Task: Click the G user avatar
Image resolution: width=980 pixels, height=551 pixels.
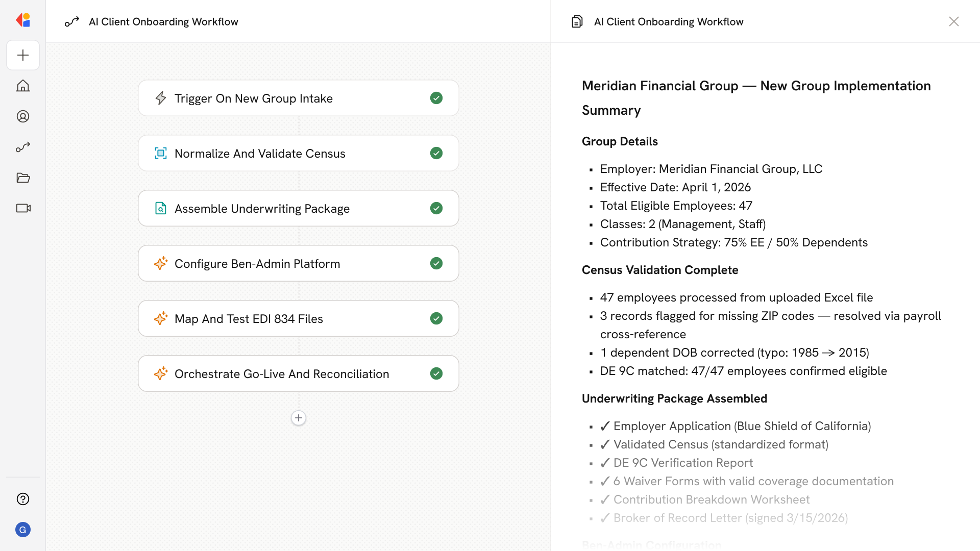Action: click(23, 530)
